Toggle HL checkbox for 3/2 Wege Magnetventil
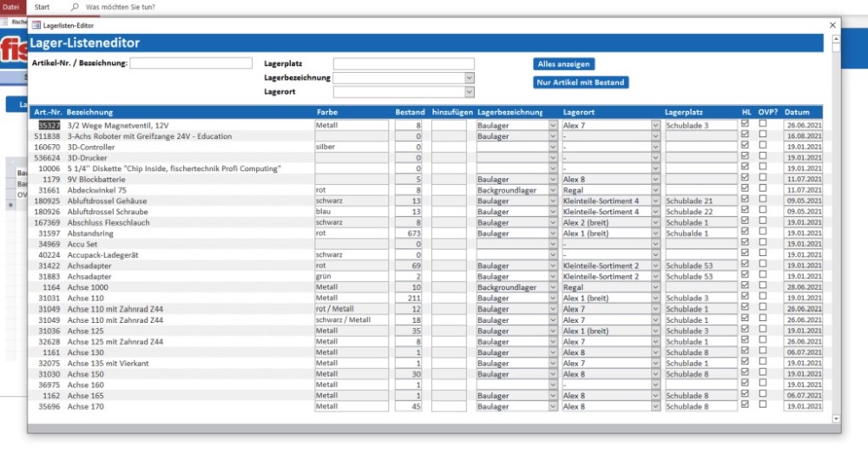The image size is (868, 467). tap(745, 123)
